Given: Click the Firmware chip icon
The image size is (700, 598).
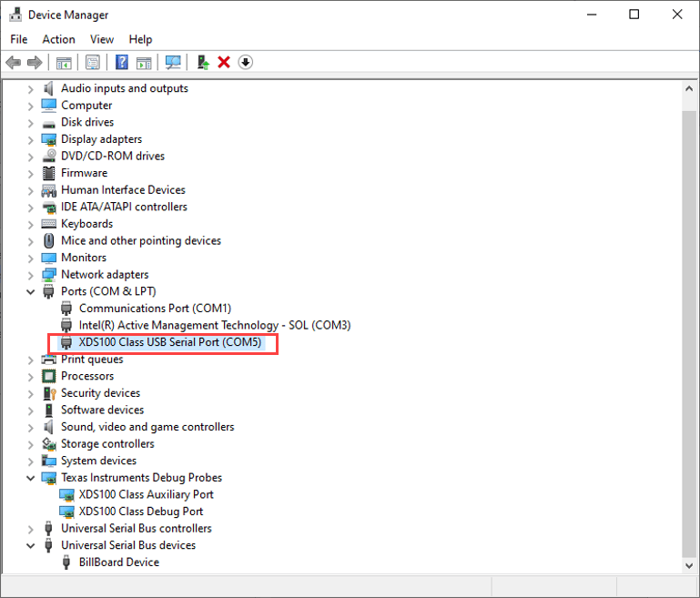Looking at the screenshot, I should pyautogui.click(x=48, y=173).
